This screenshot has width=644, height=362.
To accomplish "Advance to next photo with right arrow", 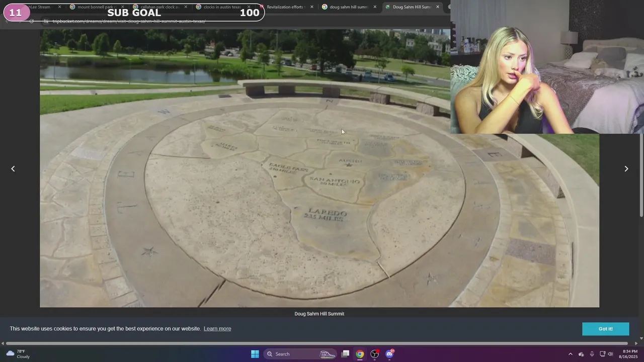I will coord(626,169).
